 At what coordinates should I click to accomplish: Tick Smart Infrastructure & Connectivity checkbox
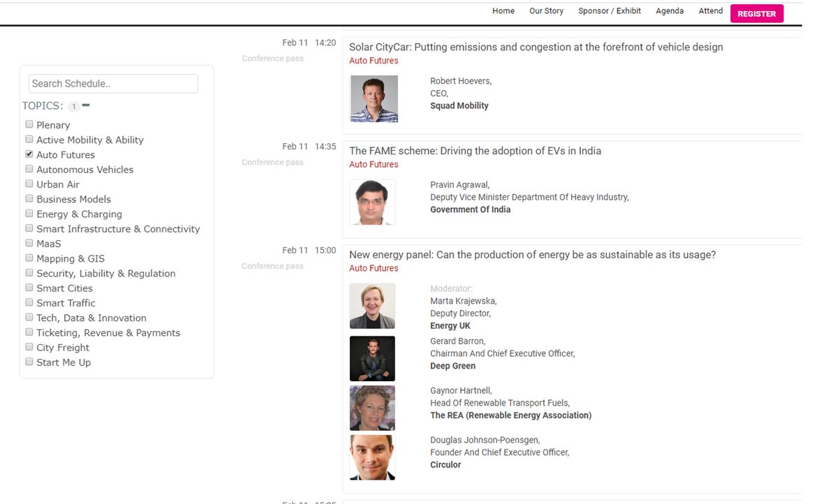[29, 228]
